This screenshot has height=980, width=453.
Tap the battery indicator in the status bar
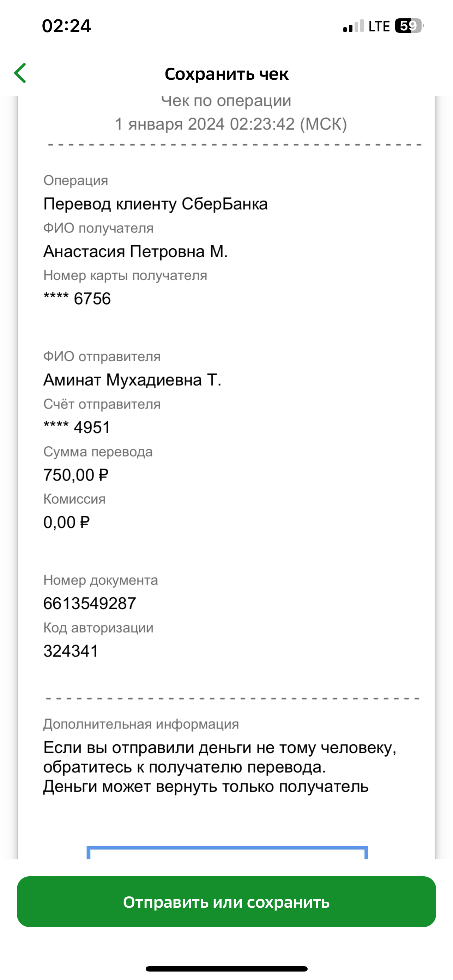tap(409, 26)
